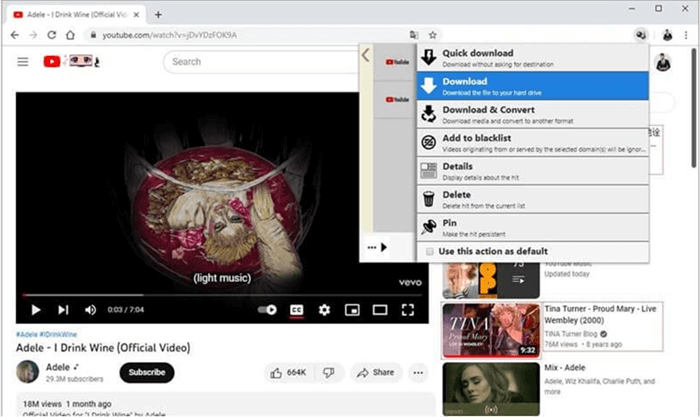Toggle the autoplay switch
The height and width of the screenshot is (417, 700).
(x=267, y=310)
